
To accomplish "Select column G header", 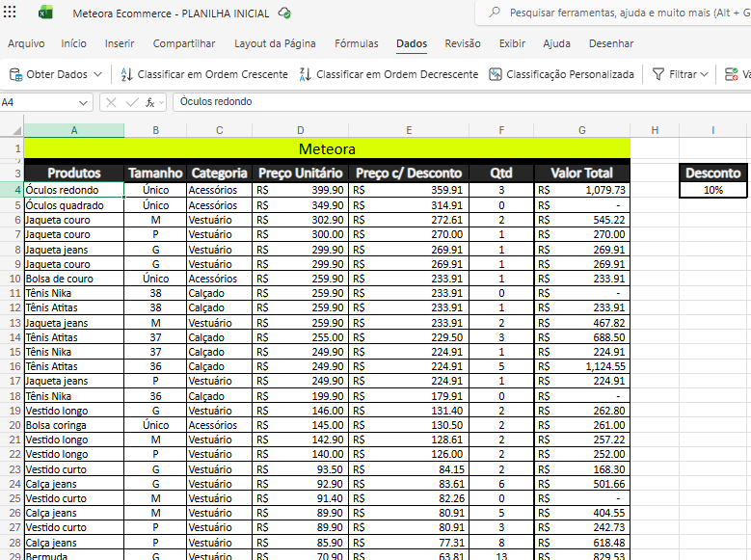I will 582,130.
